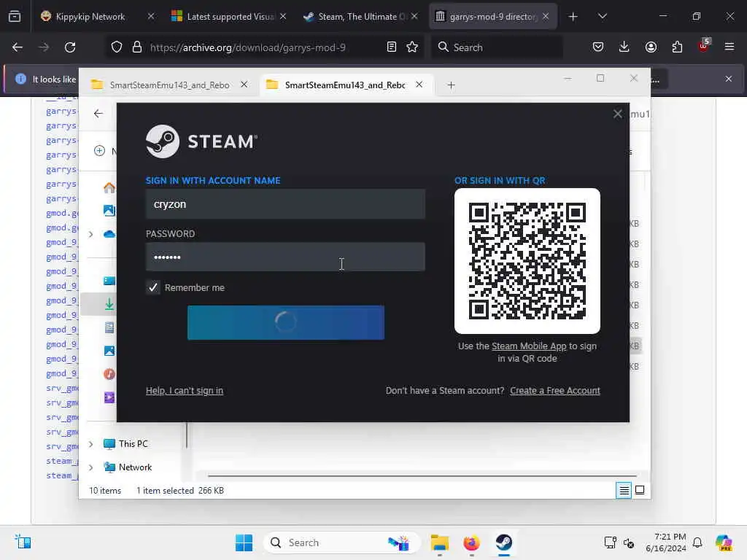The image size is (747, 560).
Task: Open the Firefox extensions puzzle icon
Action: pos(677,47)
